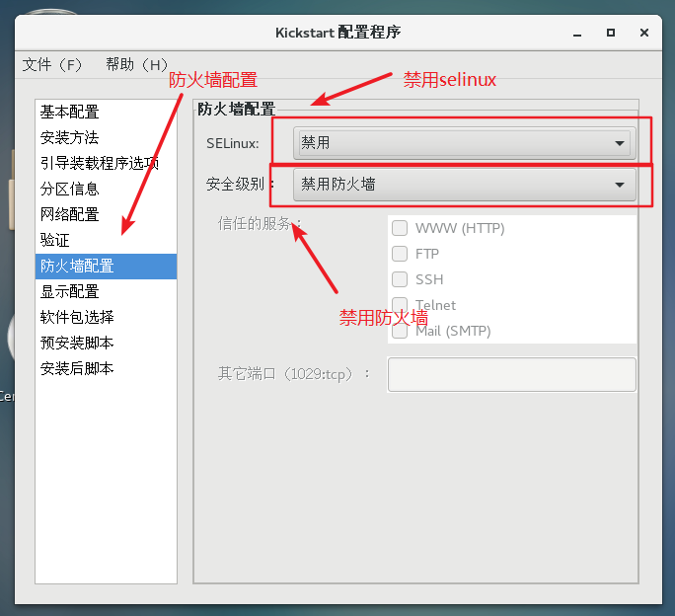Viewport: 675px width, 616px height.
Task: Toggle the WWW (HTTP) checkbox
Action: click(400, 228)
